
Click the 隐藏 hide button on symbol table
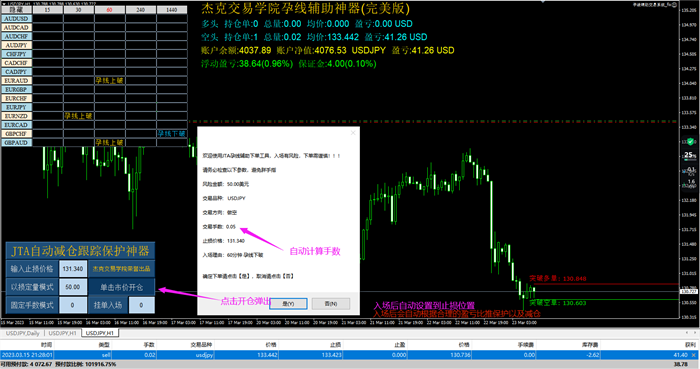(x=17, y=9)
